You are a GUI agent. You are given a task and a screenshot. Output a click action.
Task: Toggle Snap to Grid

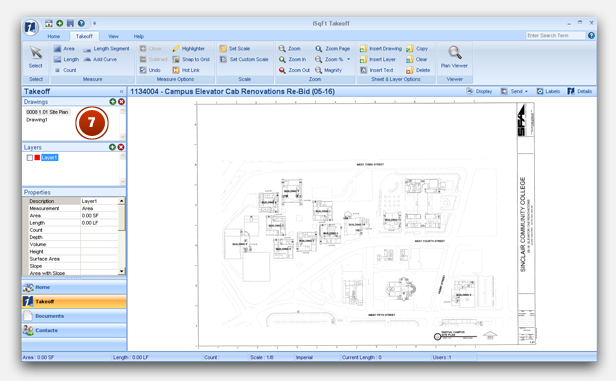(191, 59)
